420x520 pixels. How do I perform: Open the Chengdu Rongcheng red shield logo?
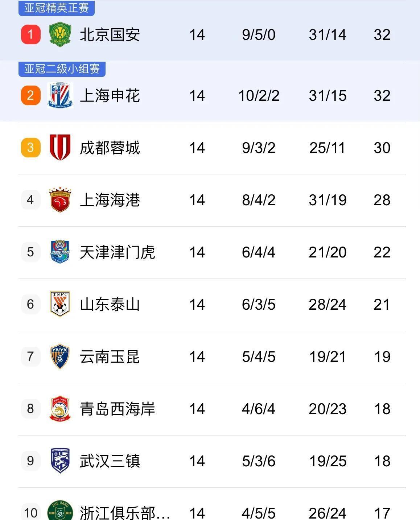point(60,148)
